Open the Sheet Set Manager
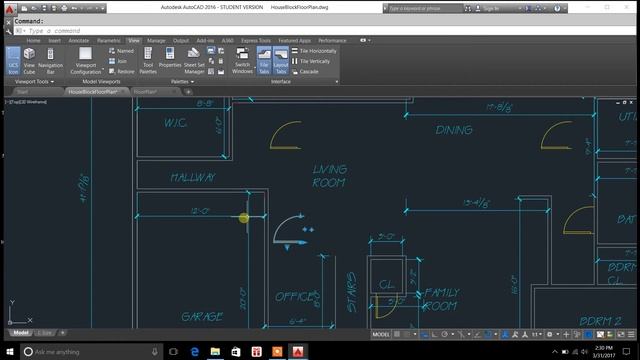The image size is (640, 360). (x=194, y=60)
